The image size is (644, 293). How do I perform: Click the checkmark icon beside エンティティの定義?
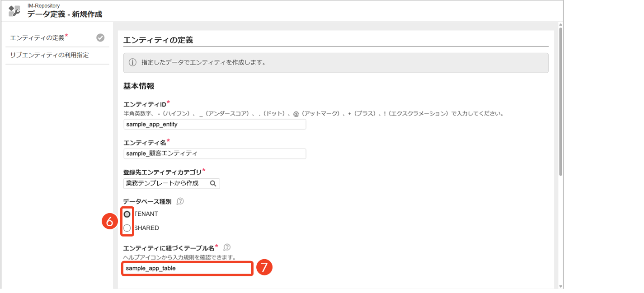[100, 38]
